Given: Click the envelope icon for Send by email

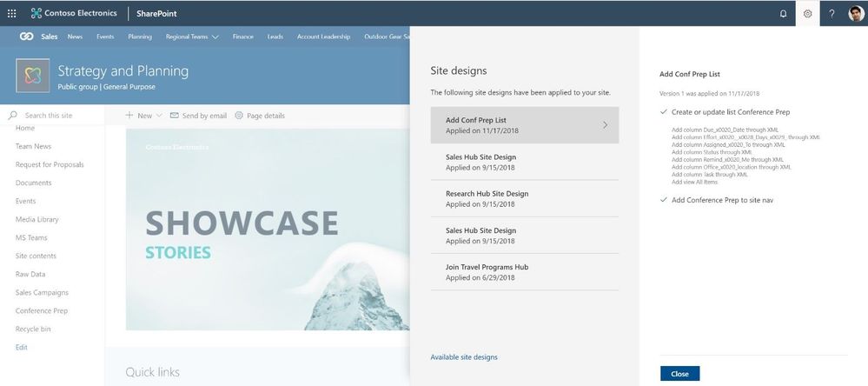Looking at the screenshot, I should [175, 115].
